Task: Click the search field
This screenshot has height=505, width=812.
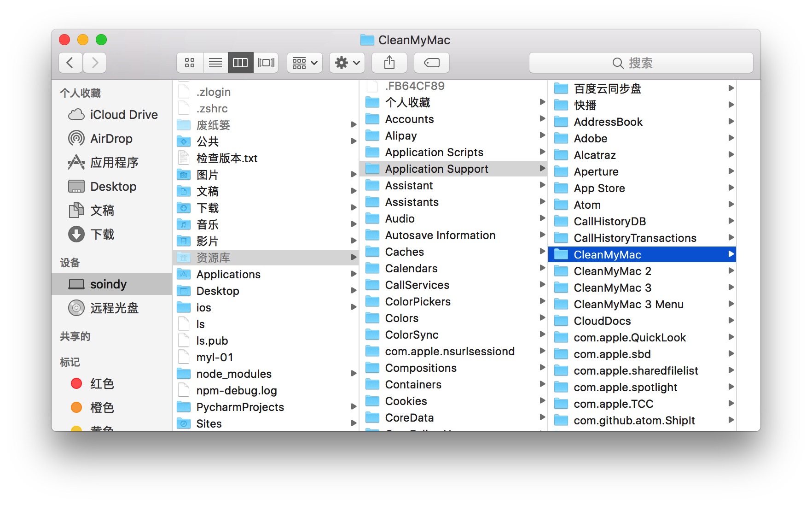Action: pos(641,63)
